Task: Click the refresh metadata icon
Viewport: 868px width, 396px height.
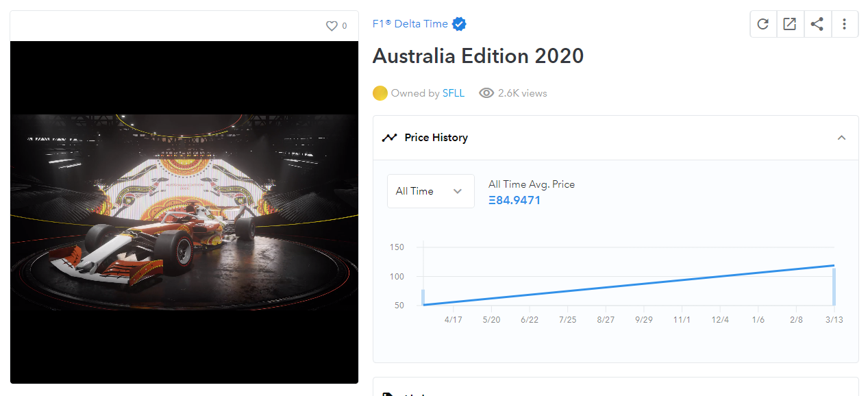Action: (x=762, y=24)
